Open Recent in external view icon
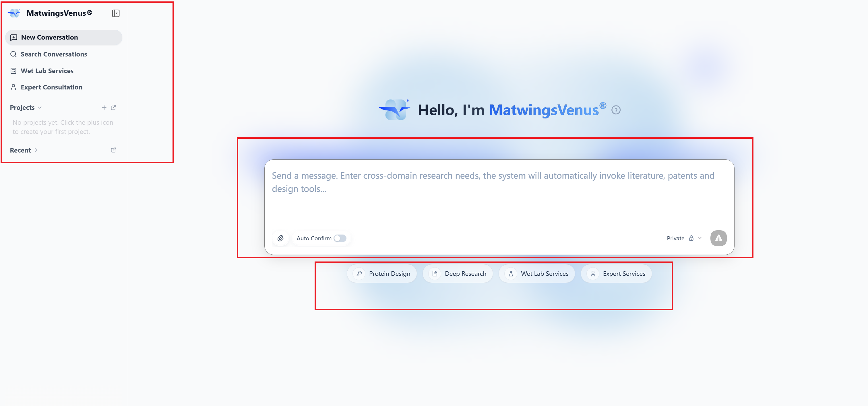 [x=114, y=150]
